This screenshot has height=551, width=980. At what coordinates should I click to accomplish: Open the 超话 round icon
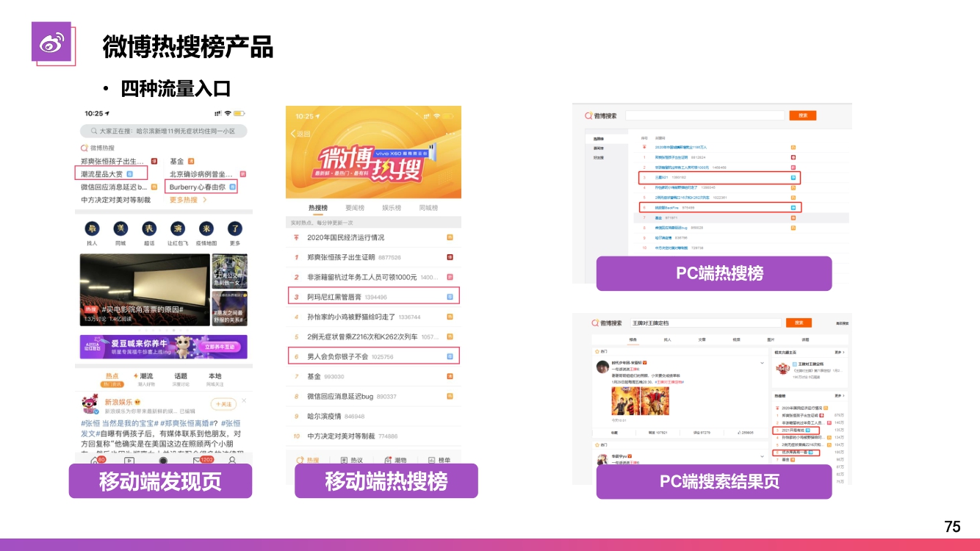tap(149, 228)
